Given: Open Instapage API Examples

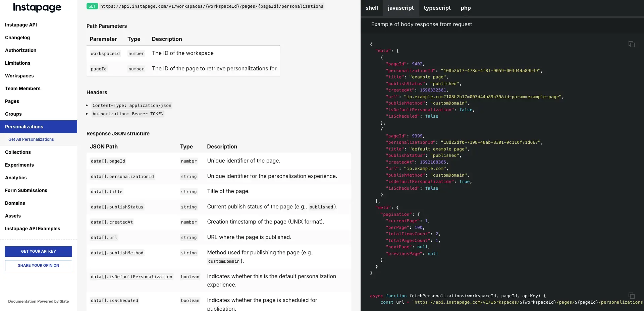Looking at the screenshot, I should [32, 229].
